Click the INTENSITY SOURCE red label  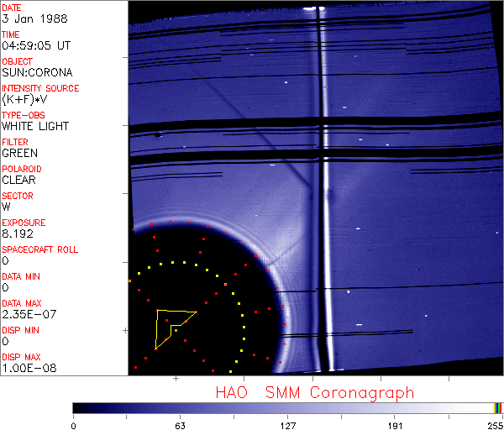point(40,88)
